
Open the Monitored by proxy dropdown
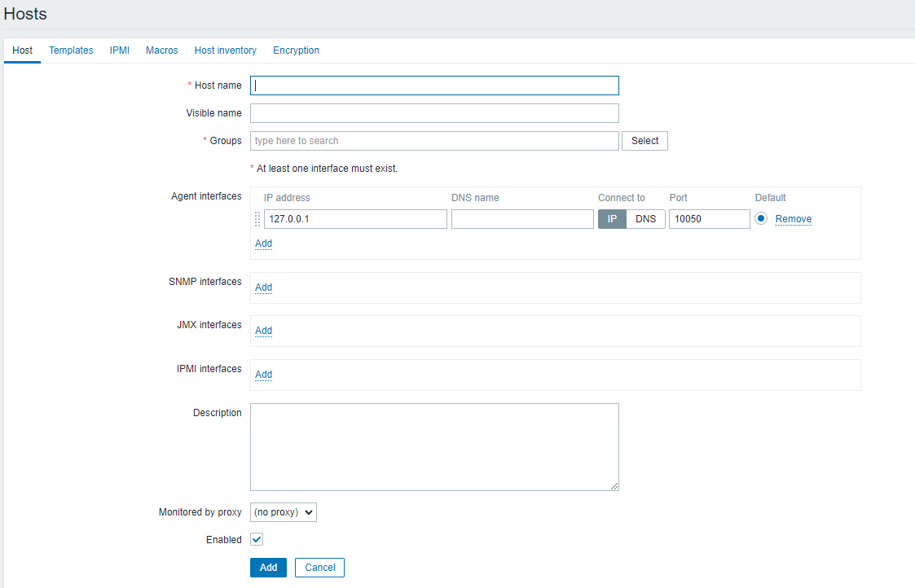[283, 512]
